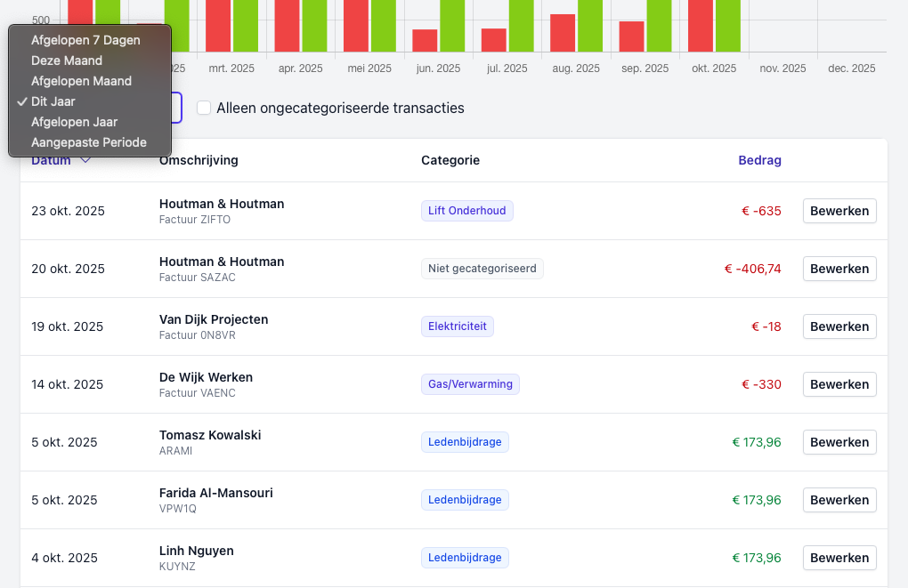This screenshot has width=908, height=588.
Task: Sort by the Datum column chevron
Action: pyautogui.click(x=85, y=161)
